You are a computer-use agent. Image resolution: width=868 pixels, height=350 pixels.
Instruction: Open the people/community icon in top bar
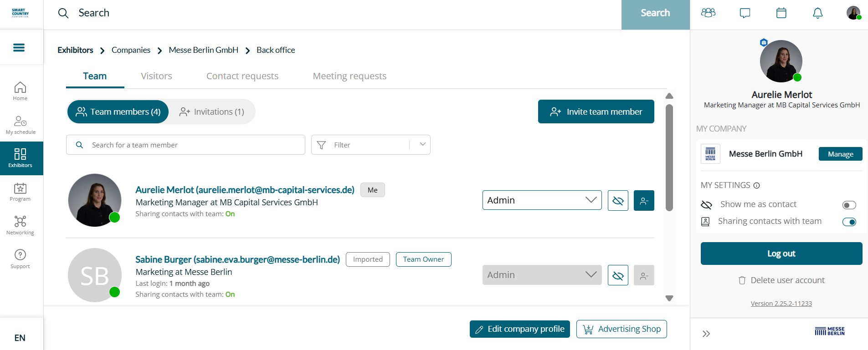[x=708, y=13]
